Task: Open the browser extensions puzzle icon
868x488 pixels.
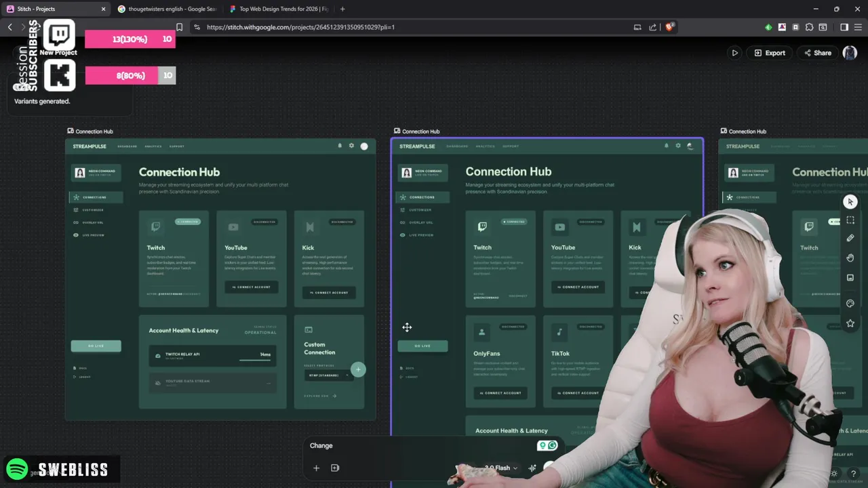Action: click(x=809, y=27)
